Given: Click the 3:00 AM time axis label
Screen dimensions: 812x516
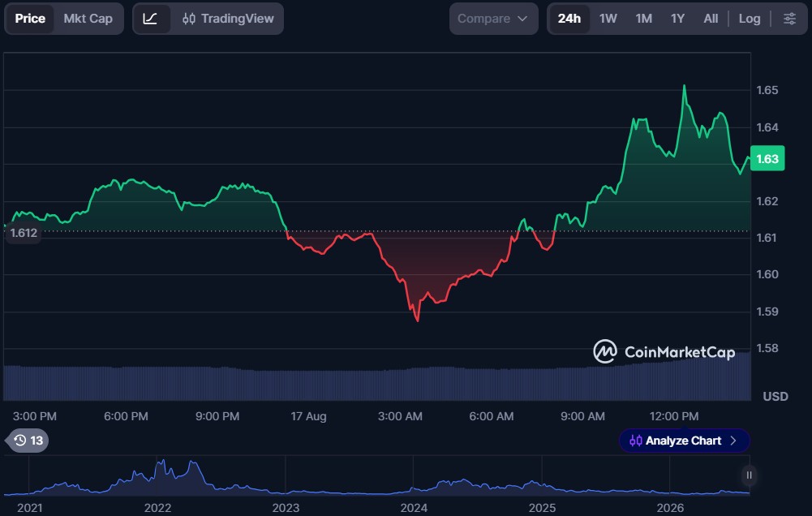Looking at the screenshot, I should tap(400, 416).
